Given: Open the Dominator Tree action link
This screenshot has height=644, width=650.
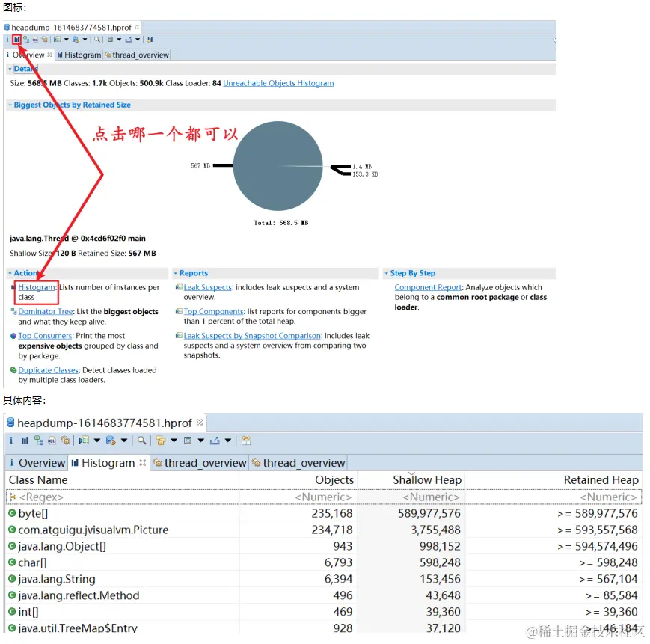Looking at the screenshot, I should pyautogui.click(x=45, y=312).
